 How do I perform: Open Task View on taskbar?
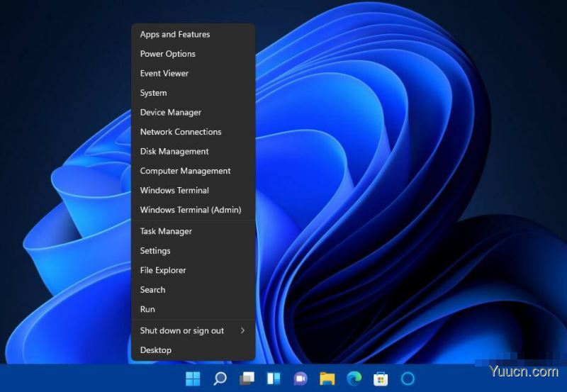coord(247,379)
